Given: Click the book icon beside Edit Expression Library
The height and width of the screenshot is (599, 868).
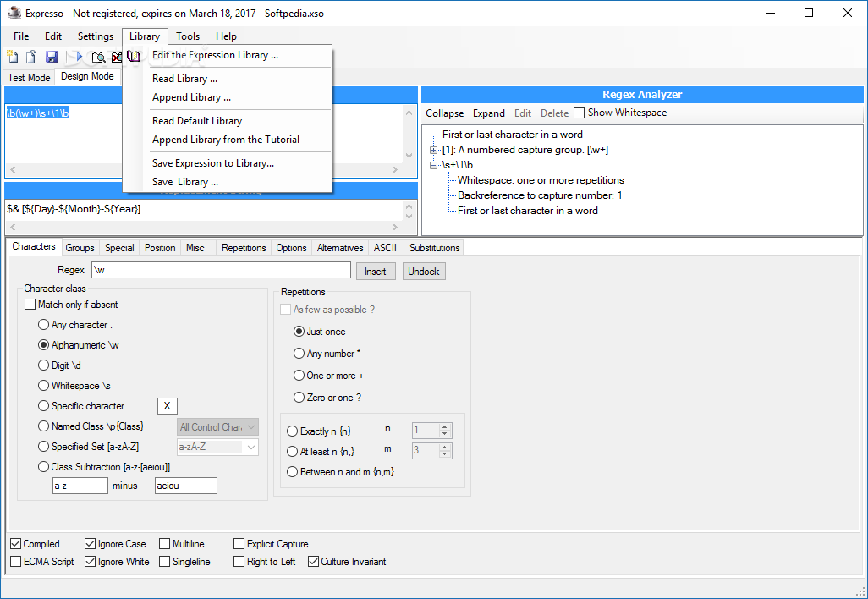Looking at the screenshot, I should [x=134, y=55].
